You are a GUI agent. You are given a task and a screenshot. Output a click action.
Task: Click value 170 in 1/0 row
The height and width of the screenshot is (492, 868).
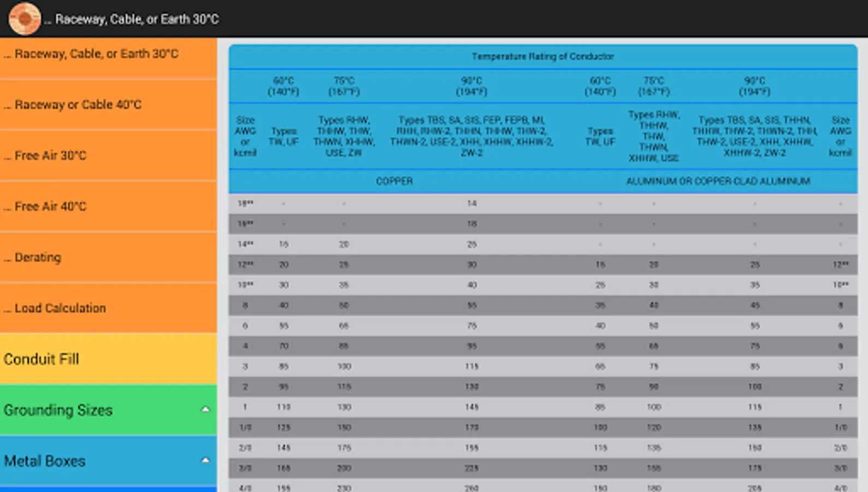click(472, 427)
